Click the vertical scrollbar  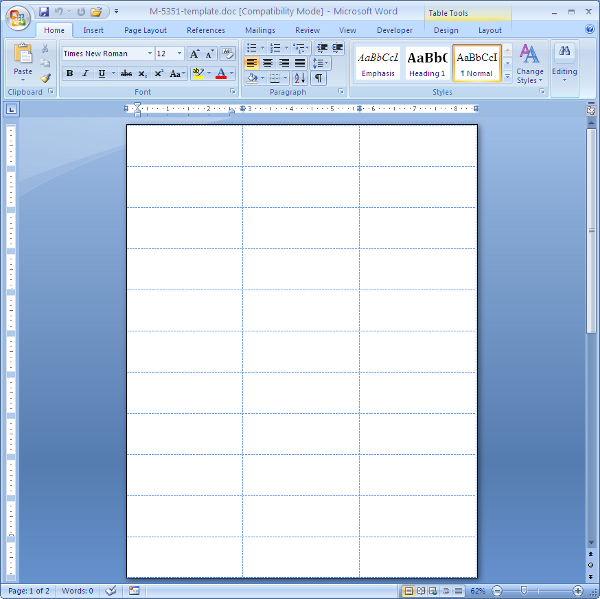[591, 300]
